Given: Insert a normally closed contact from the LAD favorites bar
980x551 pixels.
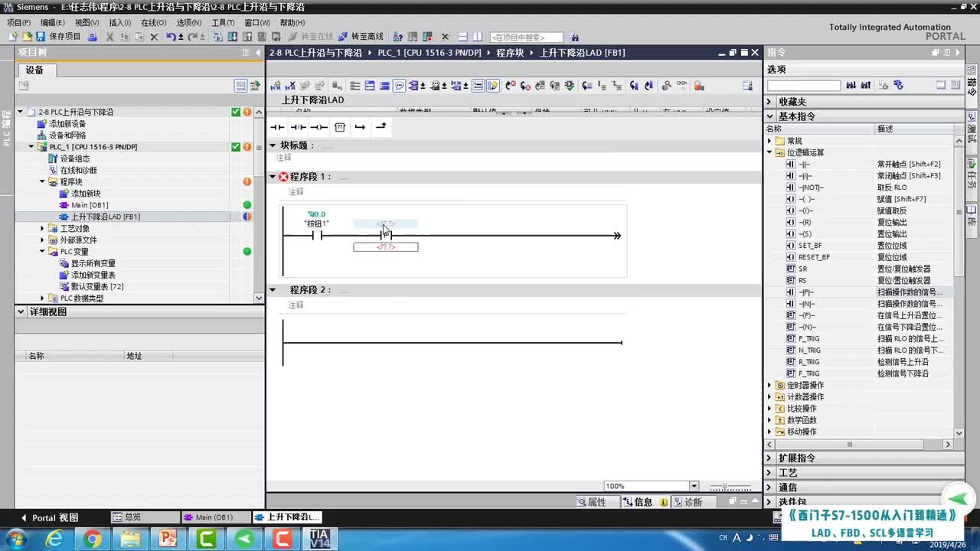Looking at the screenshot, I should coord(298,127).
